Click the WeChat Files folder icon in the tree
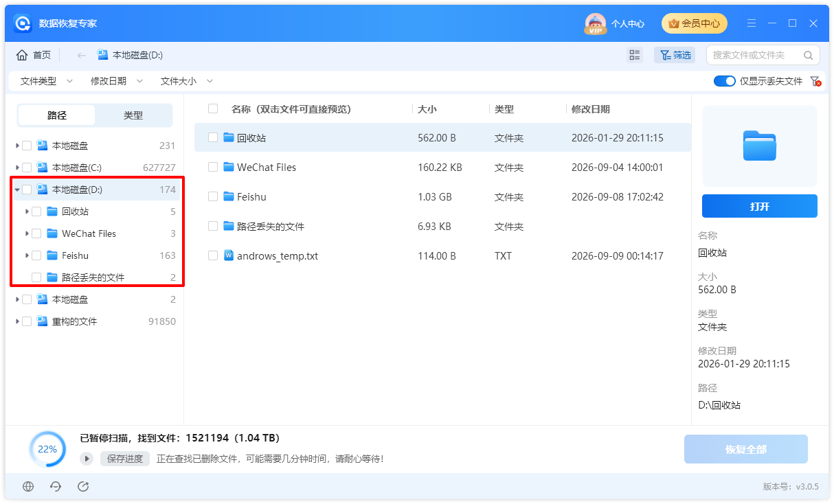 click(52, 233)
